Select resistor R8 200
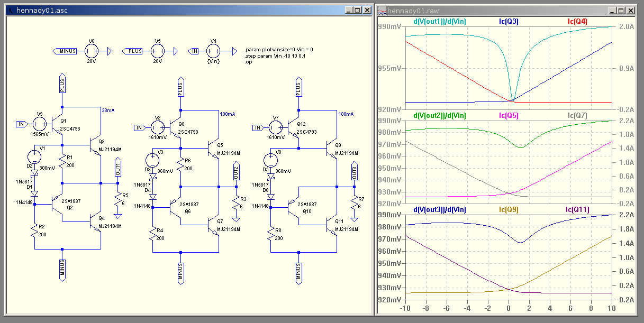Screen dimensions: 644x323 272,234
